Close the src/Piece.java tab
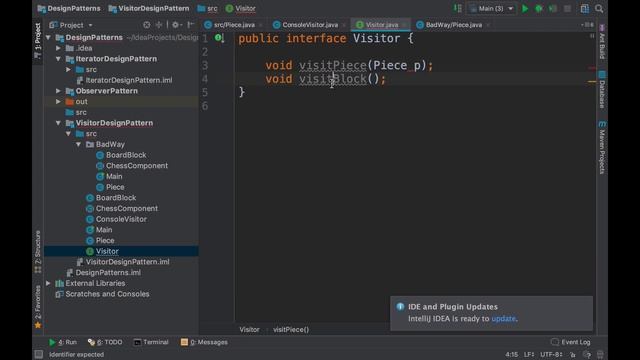This screenshot has width=640, height=360. (261, 25)
